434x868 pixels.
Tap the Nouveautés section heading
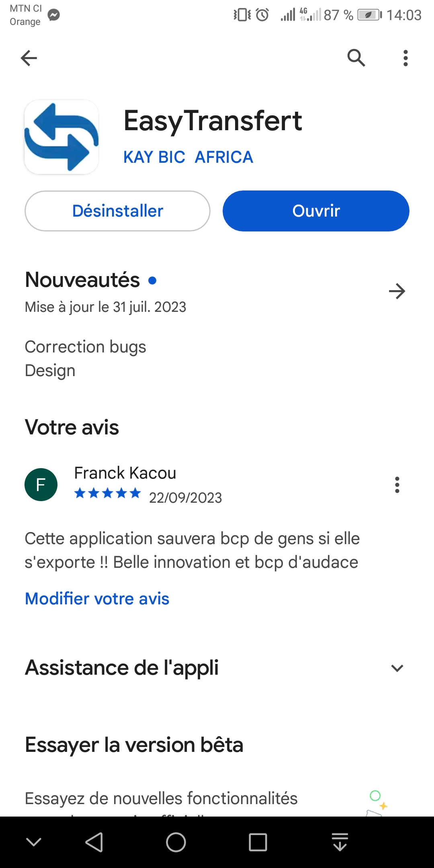click(82, 280)
